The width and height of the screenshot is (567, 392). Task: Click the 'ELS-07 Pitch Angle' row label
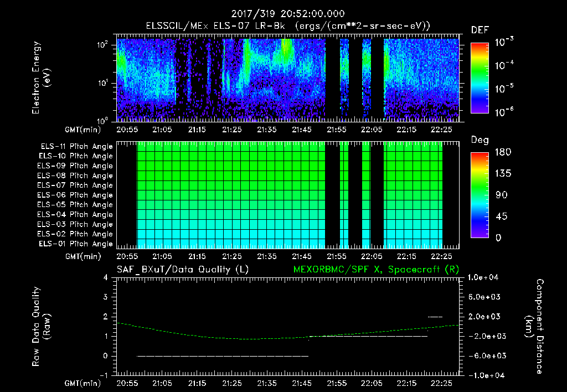tap(75, 185)
